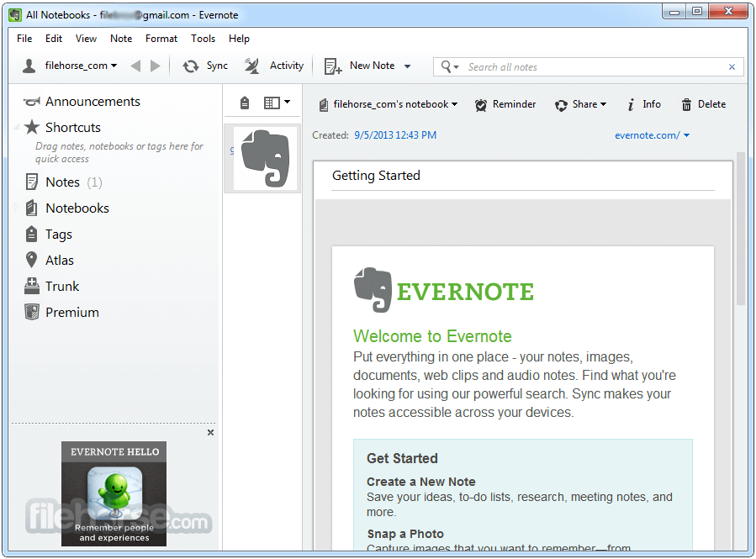Expand the Notebooks tree arrow
This screenshot has height=559, width=756.
[x=16, y=208]
